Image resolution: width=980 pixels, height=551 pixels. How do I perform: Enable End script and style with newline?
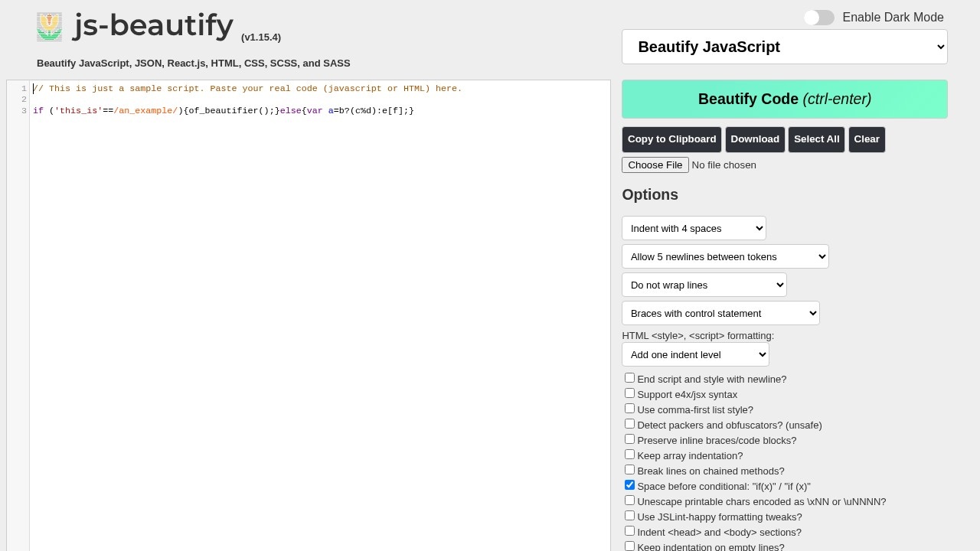[x=629, y=378]
